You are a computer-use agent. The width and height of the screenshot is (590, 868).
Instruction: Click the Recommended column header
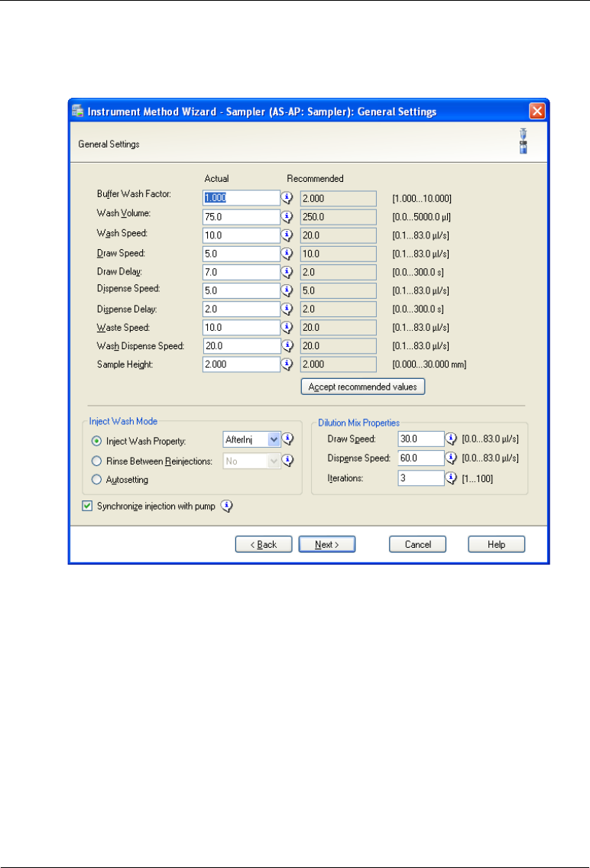(315, 178)
